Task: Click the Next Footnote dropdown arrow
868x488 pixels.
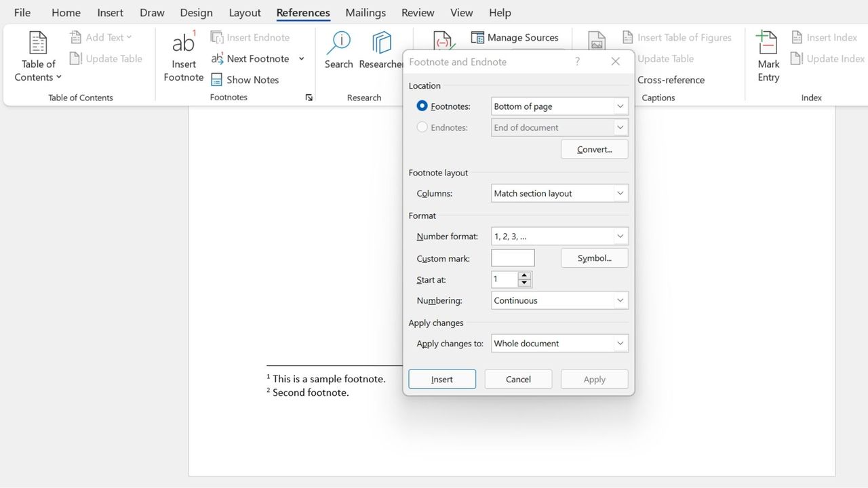Action: click(300, 58)
